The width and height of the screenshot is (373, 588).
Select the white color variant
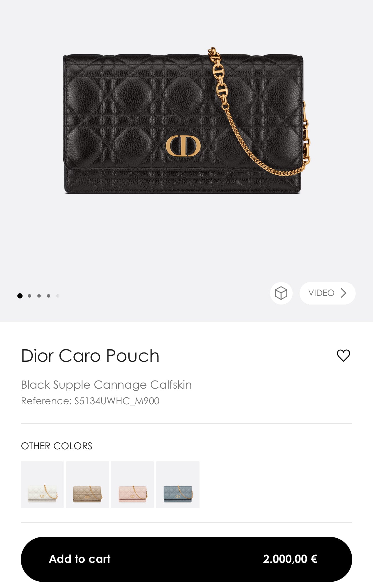(43, 485)
